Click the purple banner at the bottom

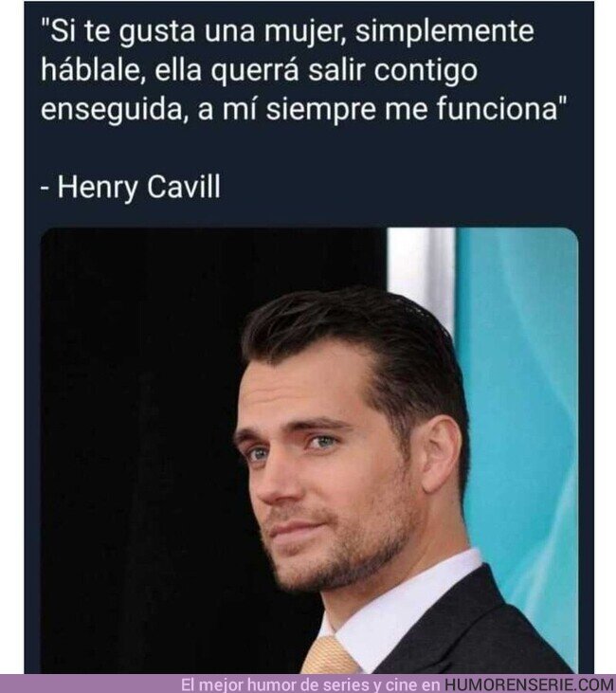(x=308, y=684)
